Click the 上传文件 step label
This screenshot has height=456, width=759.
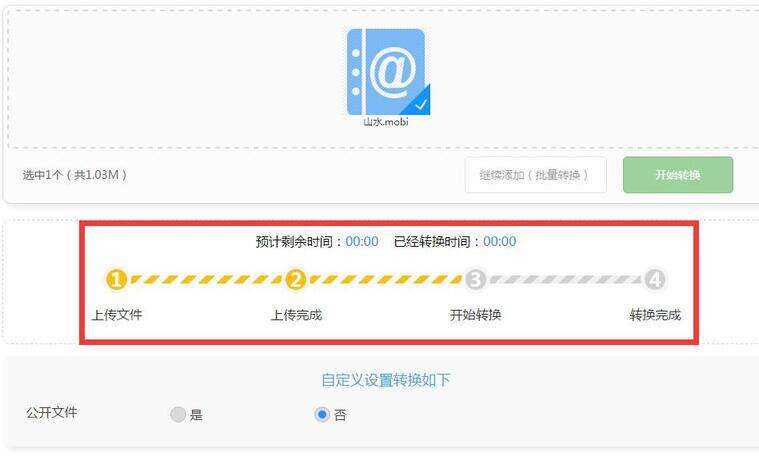117,315
